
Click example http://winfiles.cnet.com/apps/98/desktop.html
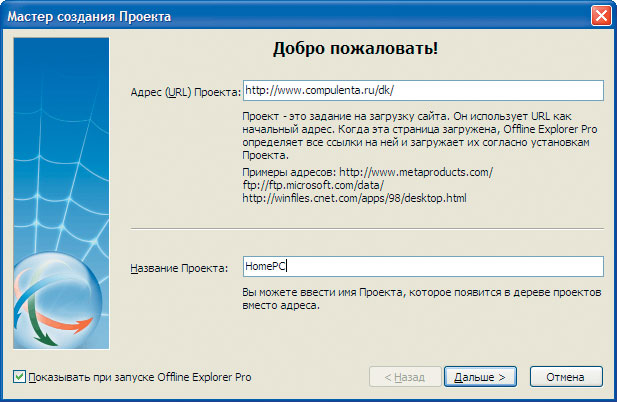coord(355,198)
